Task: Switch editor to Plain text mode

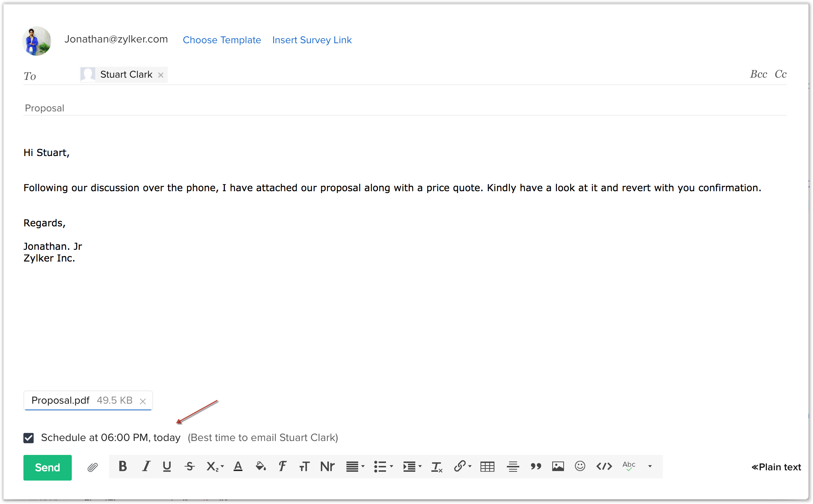Action: tap(776, 467)
